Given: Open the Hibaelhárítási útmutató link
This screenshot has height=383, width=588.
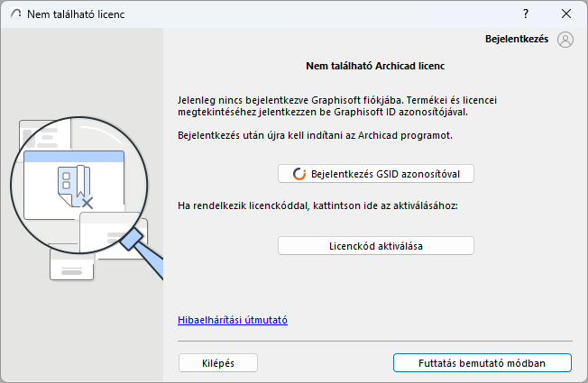Looking at the screenshot, I should [x=233, y=320].
